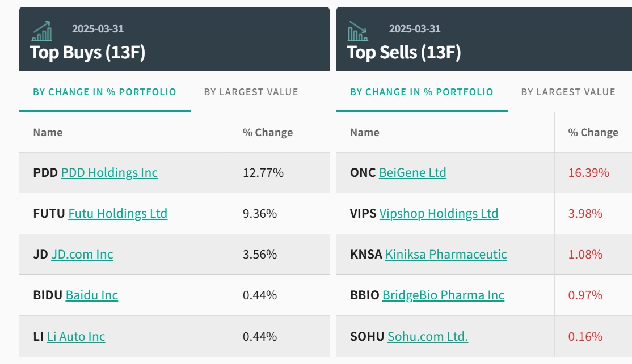This screenshot has height=364, width=632.
Task: Click the Top Buys 'Name' column header
Action: [48, 133]
